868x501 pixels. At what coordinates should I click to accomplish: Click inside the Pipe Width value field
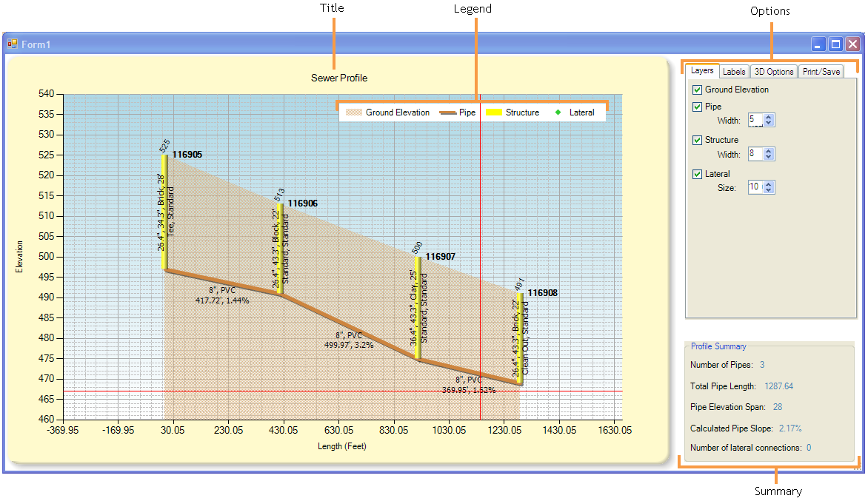pos(755,120)
